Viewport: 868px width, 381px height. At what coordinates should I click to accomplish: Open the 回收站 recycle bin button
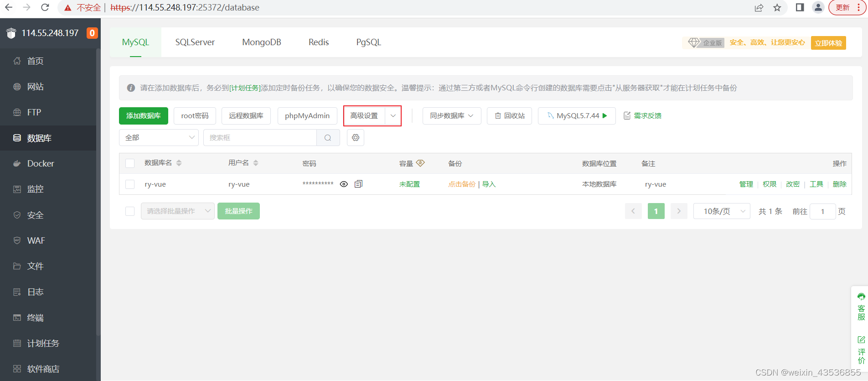coord(509,116)
